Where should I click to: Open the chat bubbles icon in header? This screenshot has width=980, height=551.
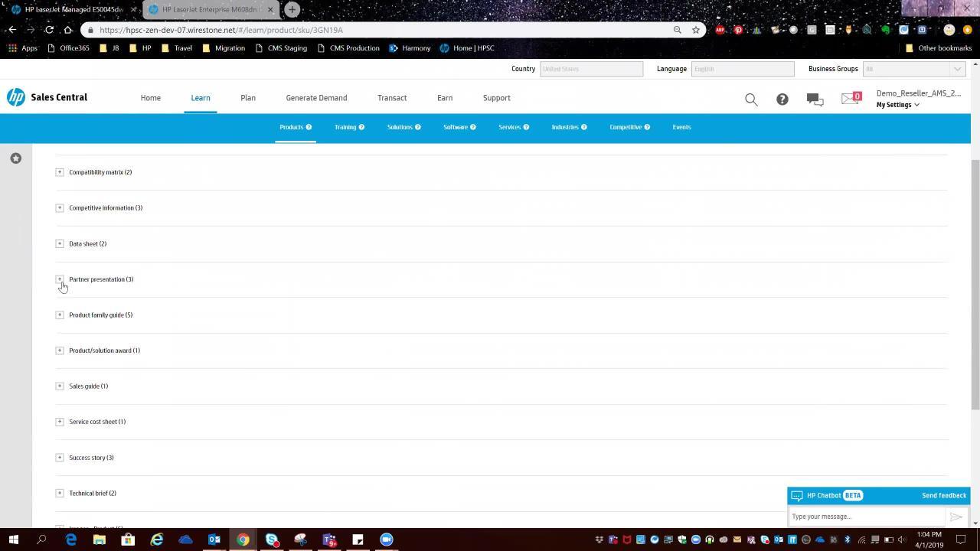[x=815, y=99]
